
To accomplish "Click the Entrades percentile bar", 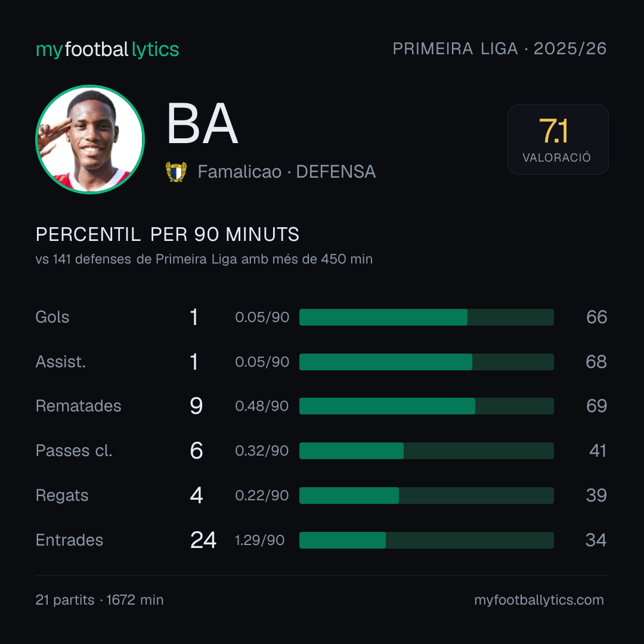I will tap(426, 540).
